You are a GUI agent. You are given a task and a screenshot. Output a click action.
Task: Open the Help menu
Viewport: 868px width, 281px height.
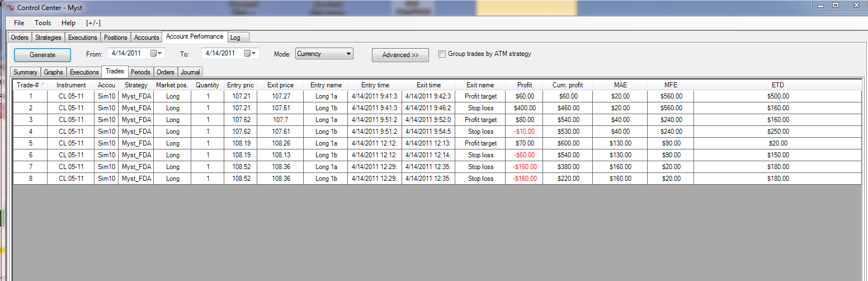pyautogui.click(x=68, y=23)
